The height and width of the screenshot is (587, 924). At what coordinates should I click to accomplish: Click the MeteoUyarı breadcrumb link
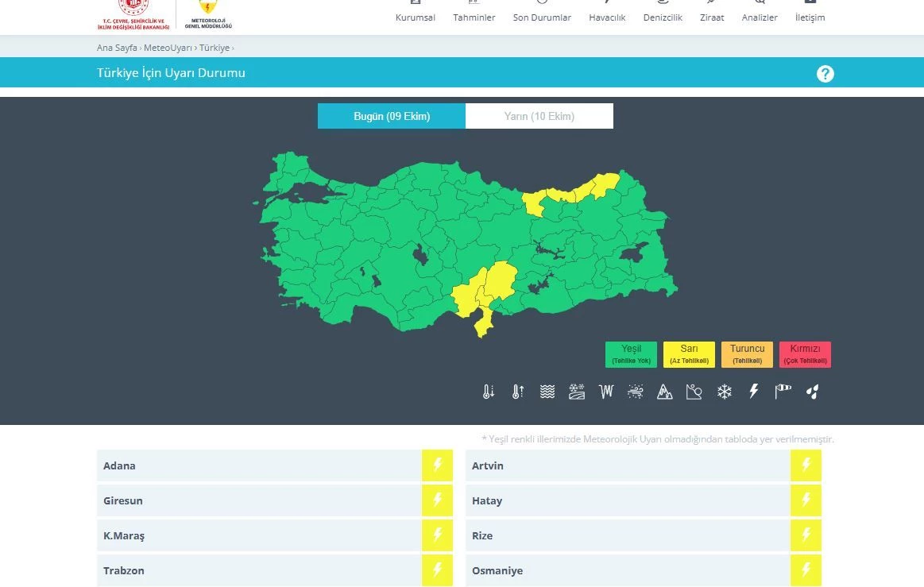[x=168, y=48]
